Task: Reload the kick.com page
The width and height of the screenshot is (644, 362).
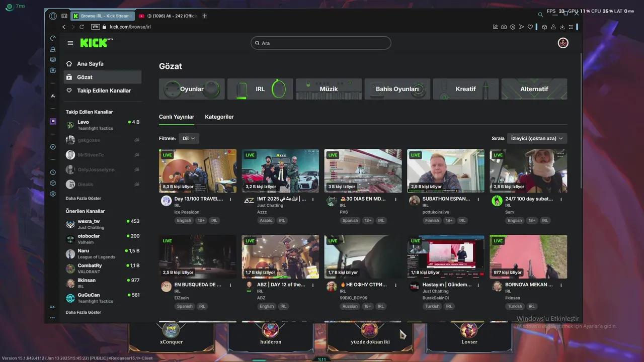Action: 82,27
